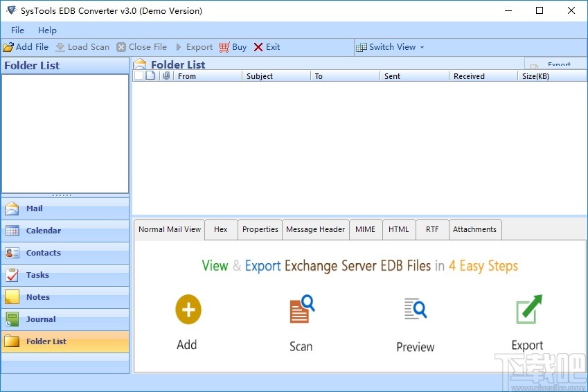The width and height of the screenshot is (588, 392).
Task: Switch to the RTF tab
Action: click(x=432, y=229)
